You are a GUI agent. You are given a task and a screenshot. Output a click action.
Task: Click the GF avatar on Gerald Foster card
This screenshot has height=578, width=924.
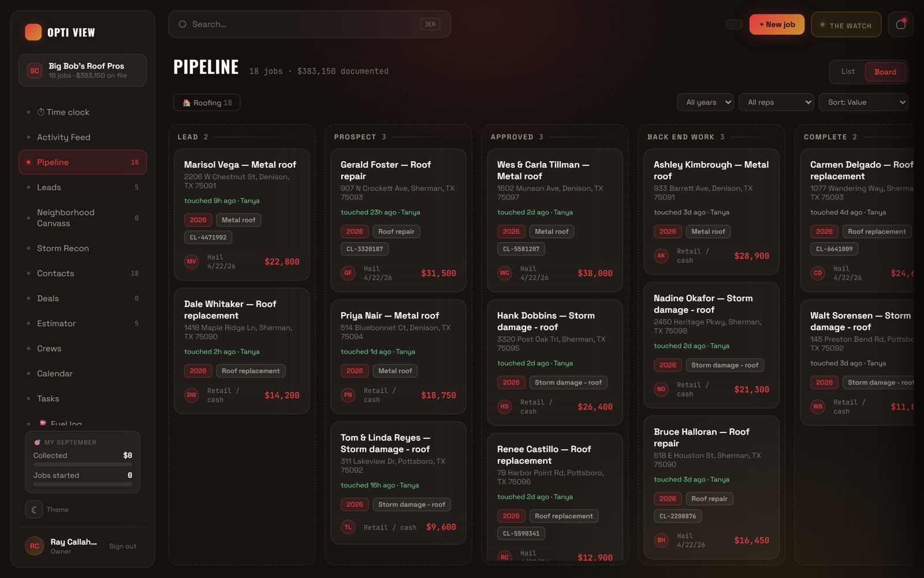(x=348, y=273)
